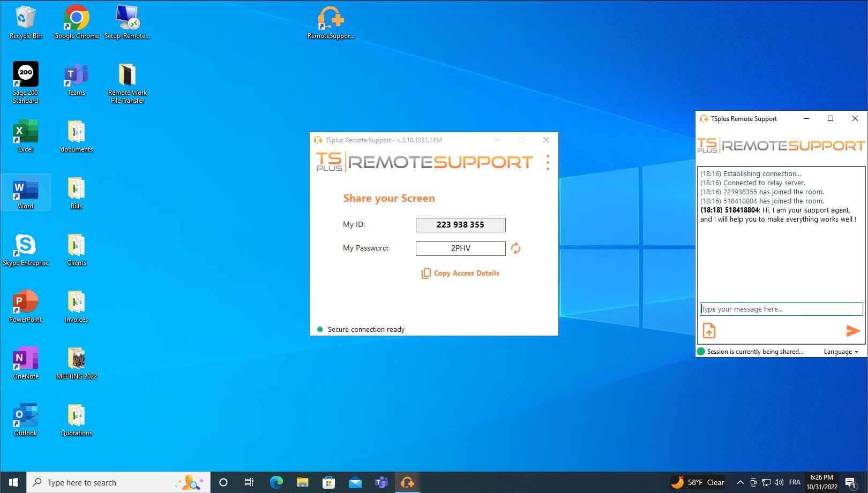
Task: Expand the Language dropdown in chat window
Action: tap(841, 352)
